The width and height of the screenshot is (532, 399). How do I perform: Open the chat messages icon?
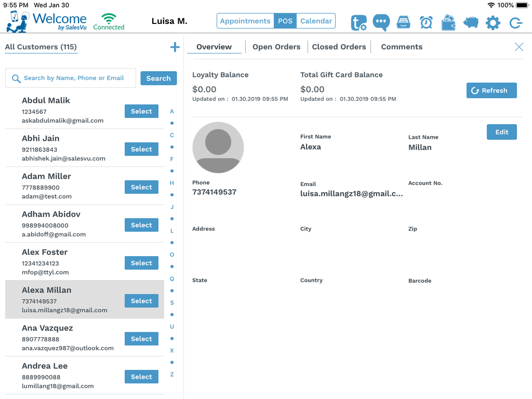click(x=381, y=23)
